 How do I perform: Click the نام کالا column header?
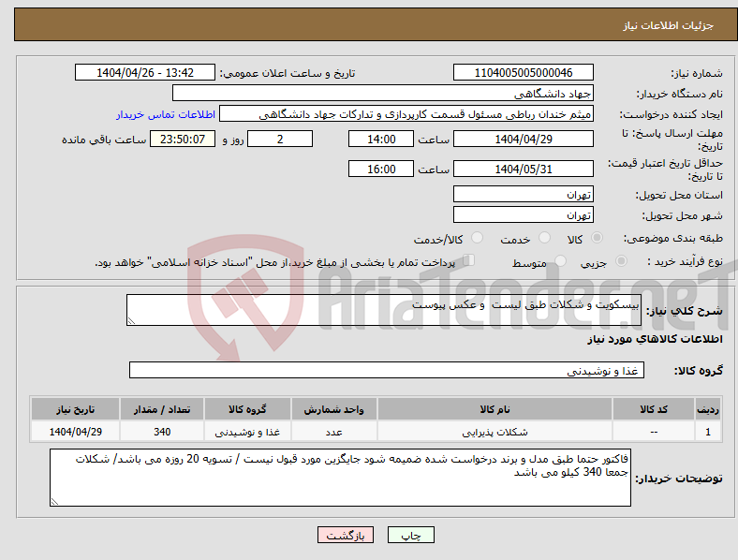pyautogui.click(x=494, y=409)
